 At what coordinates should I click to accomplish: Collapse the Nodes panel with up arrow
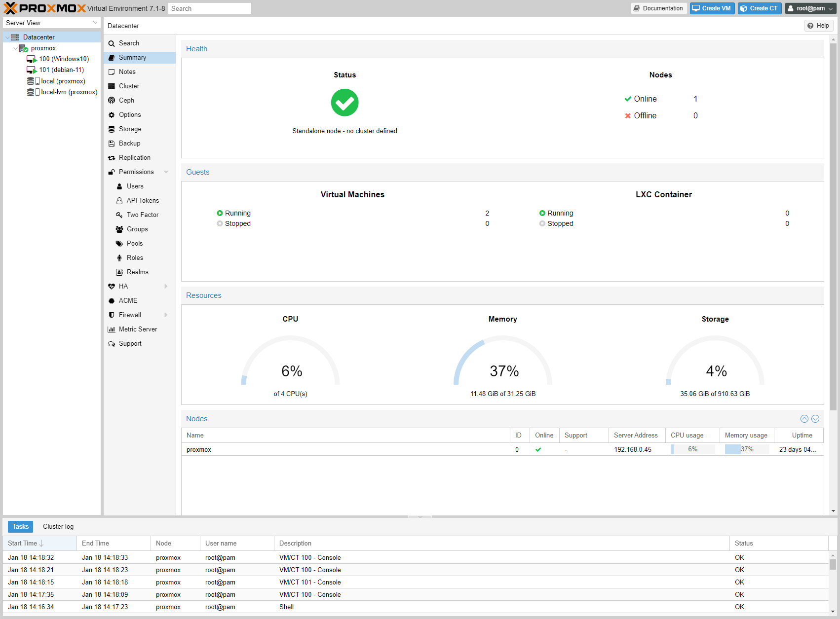804,419
